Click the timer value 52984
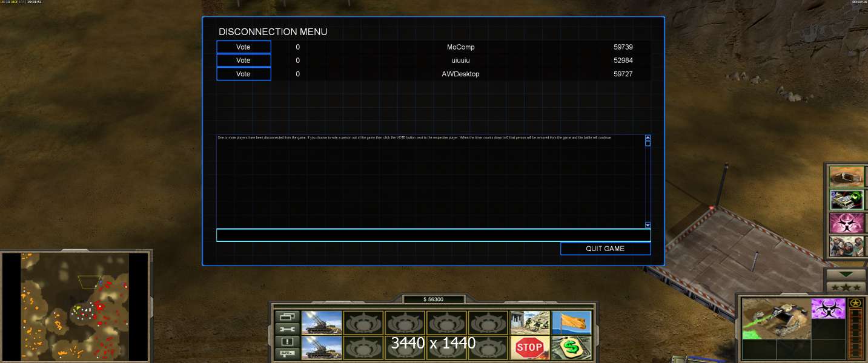The image size is (868, 363). click(x=623, y=60)
